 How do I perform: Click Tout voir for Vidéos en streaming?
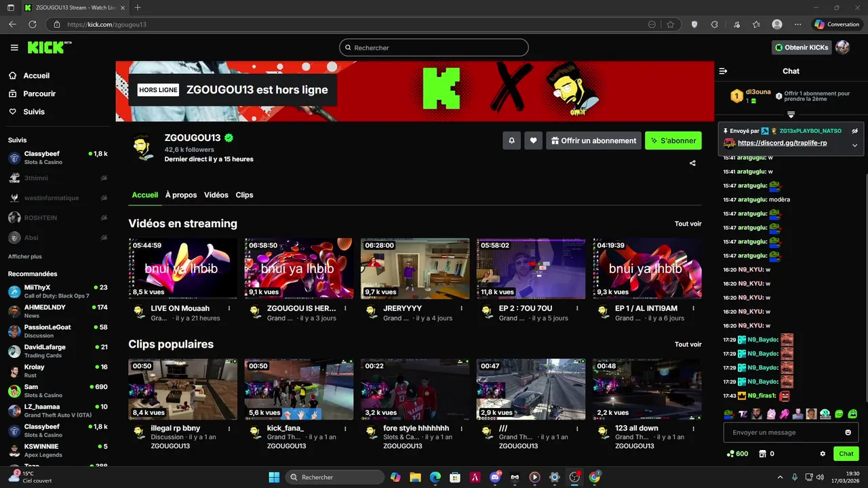688,224
